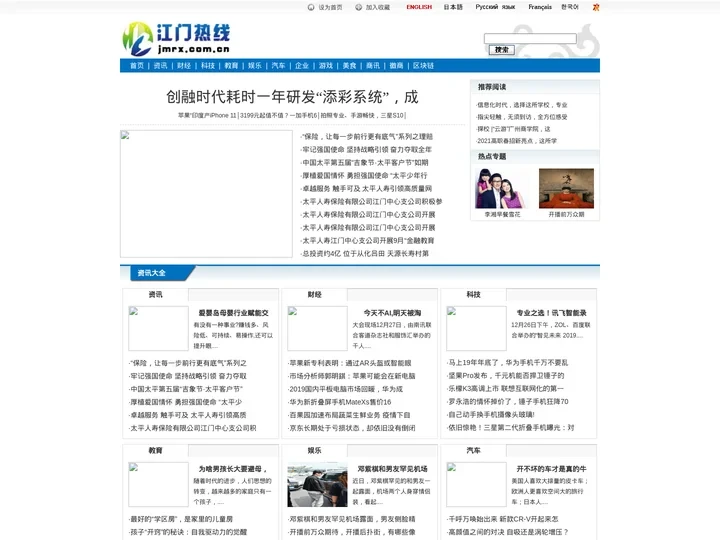
Task: Open broken image in 资讯 section
Action: click(x=158, y=328)
